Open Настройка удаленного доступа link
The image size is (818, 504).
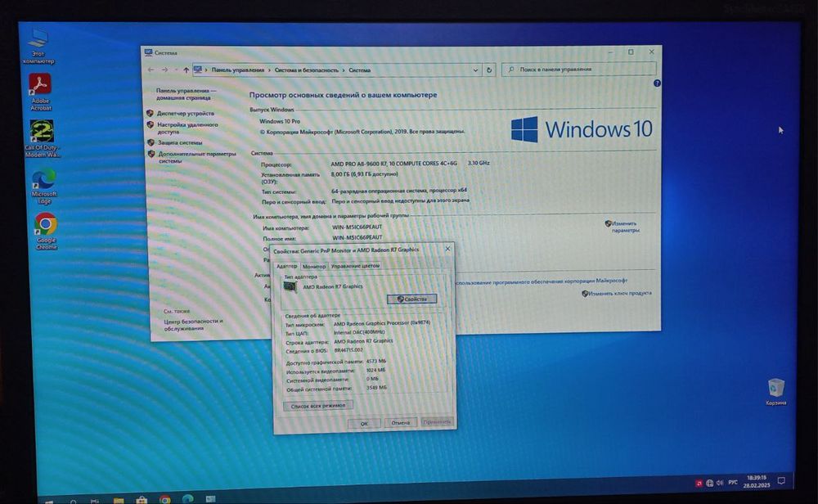click(187, 128)
